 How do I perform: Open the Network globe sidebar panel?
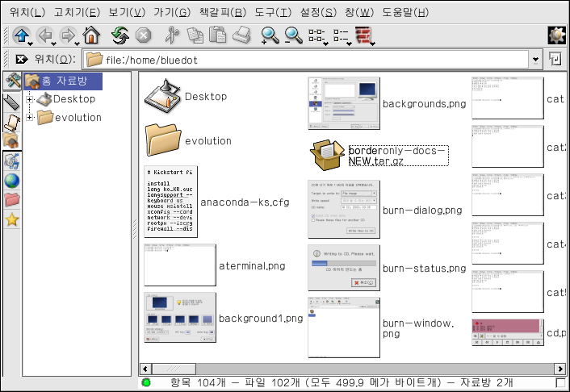[x=12, y=179]
